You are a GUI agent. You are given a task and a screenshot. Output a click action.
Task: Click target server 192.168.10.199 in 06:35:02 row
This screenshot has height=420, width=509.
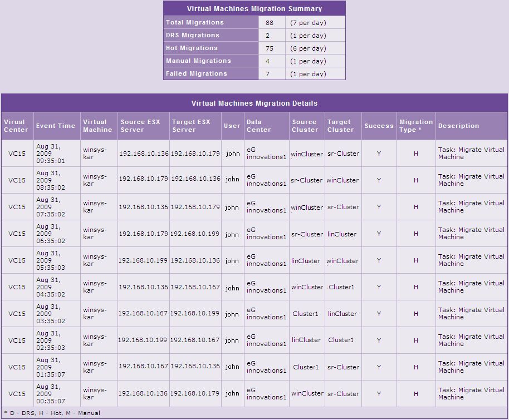[195, 234]
